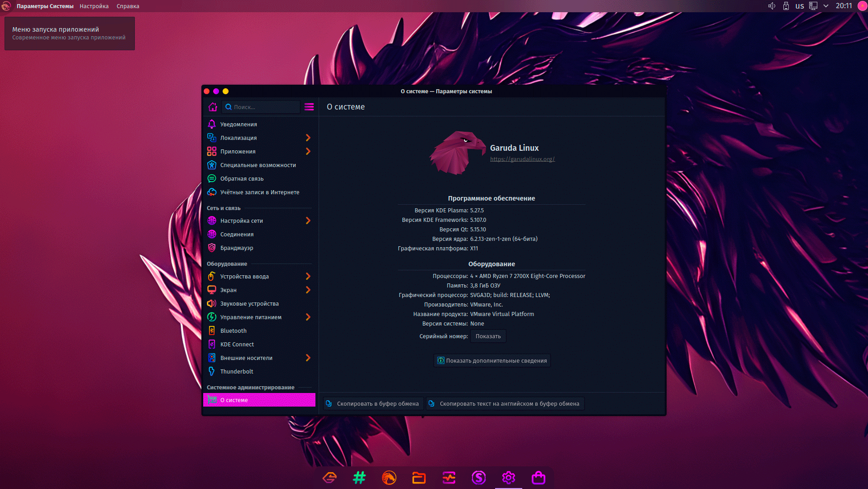The height and width of the screenshot is (489, 868).
Task: Launch the terminal from the dock hash icon
Action: 359,478
